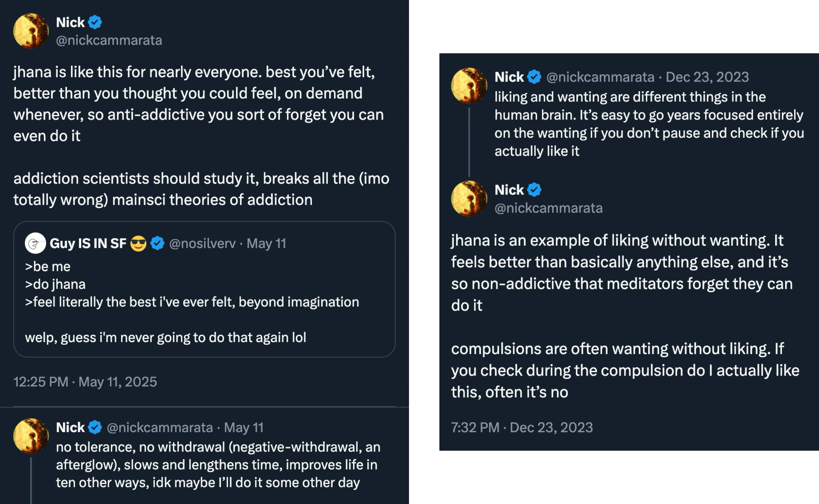The height and width of the screenshot is (504, 819).
Task: Click Guy IS IN SF's small profile picture
Action: pos(35,243)
